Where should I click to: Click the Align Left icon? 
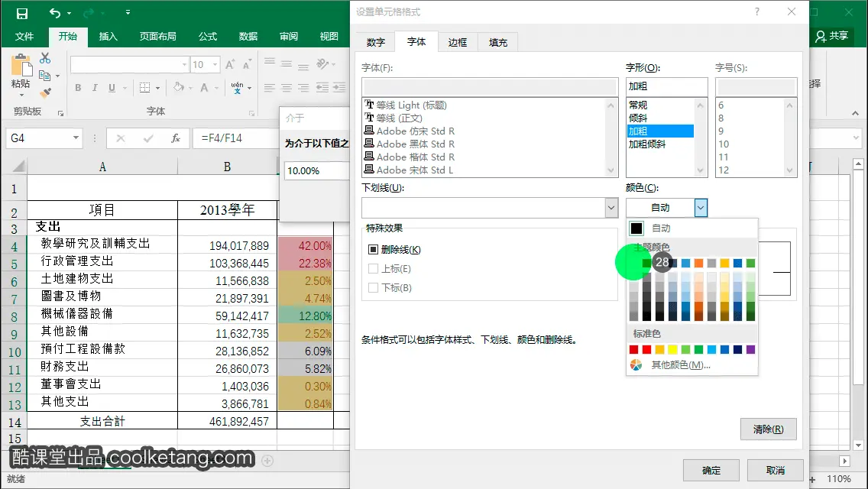[x=270, y=88]
